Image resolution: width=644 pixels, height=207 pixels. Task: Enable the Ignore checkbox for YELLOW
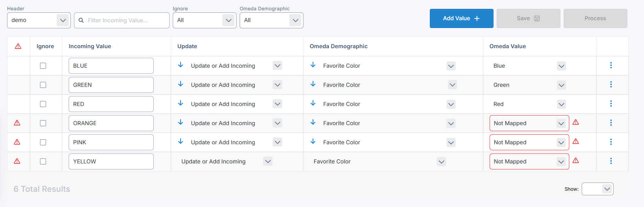click(43, 162)
